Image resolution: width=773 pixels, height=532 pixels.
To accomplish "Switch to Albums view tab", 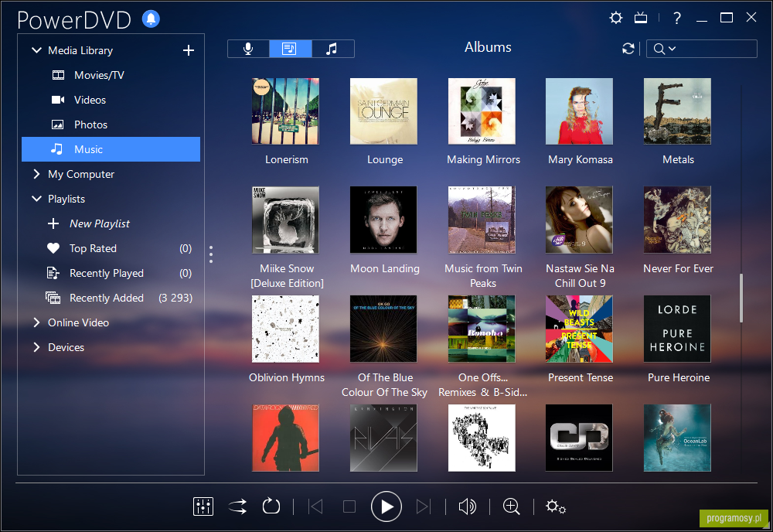I will coord(291,49).
